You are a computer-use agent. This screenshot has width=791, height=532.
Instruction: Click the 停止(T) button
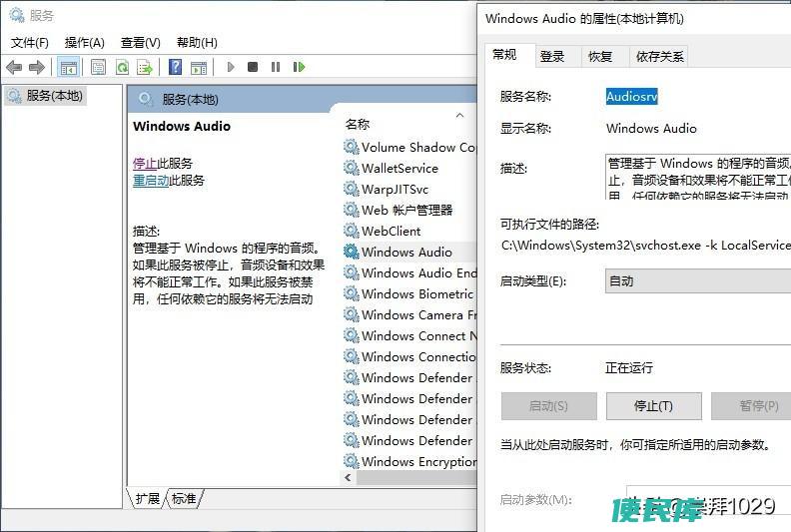(654, 406)
